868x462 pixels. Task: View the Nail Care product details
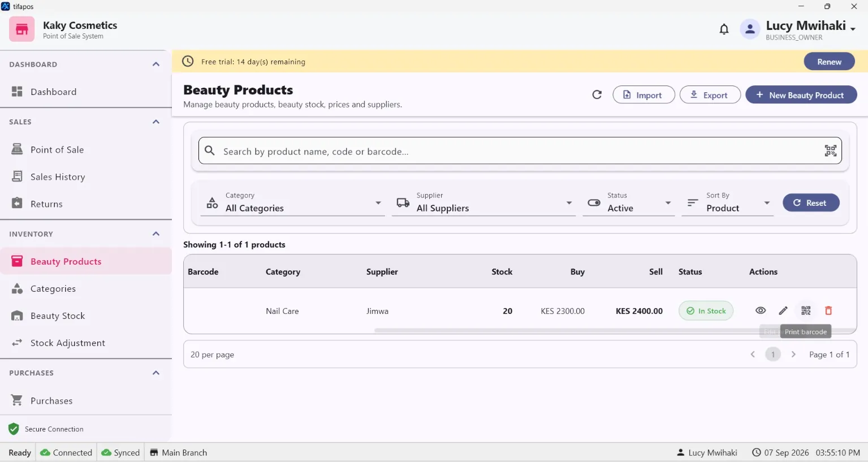(761, 310)
